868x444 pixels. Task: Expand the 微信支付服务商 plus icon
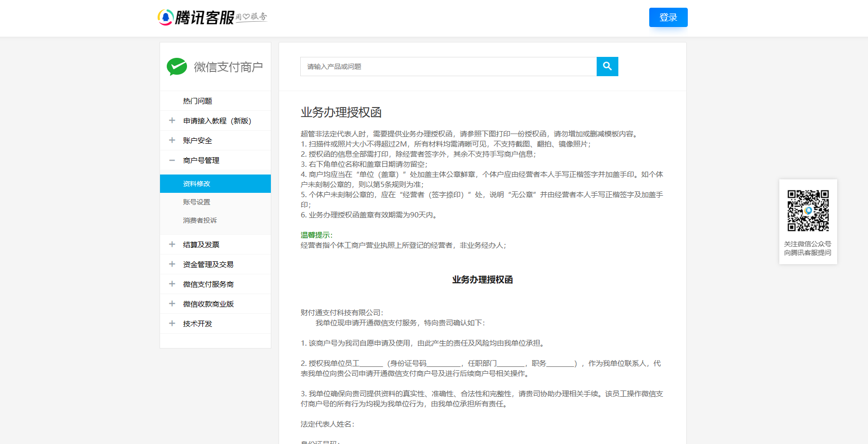tap(172, 284)
